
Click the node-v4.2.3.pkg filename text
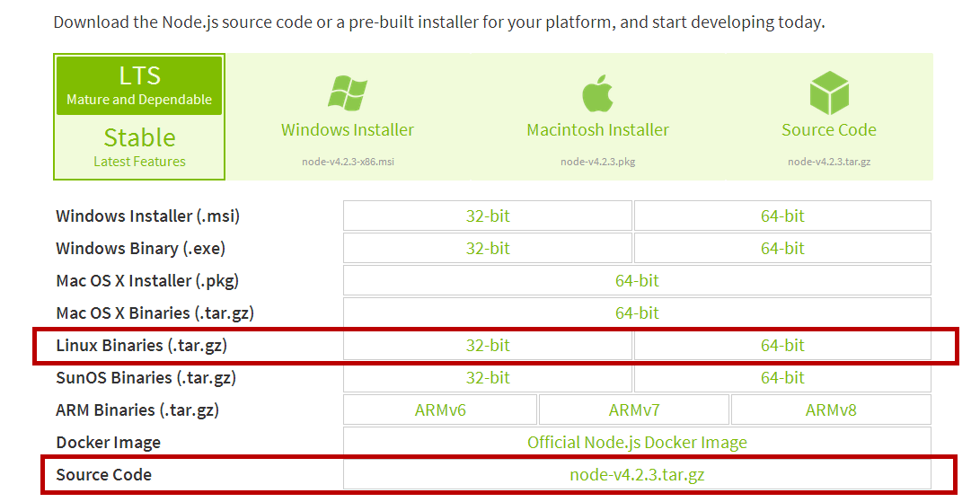point(597,162)
